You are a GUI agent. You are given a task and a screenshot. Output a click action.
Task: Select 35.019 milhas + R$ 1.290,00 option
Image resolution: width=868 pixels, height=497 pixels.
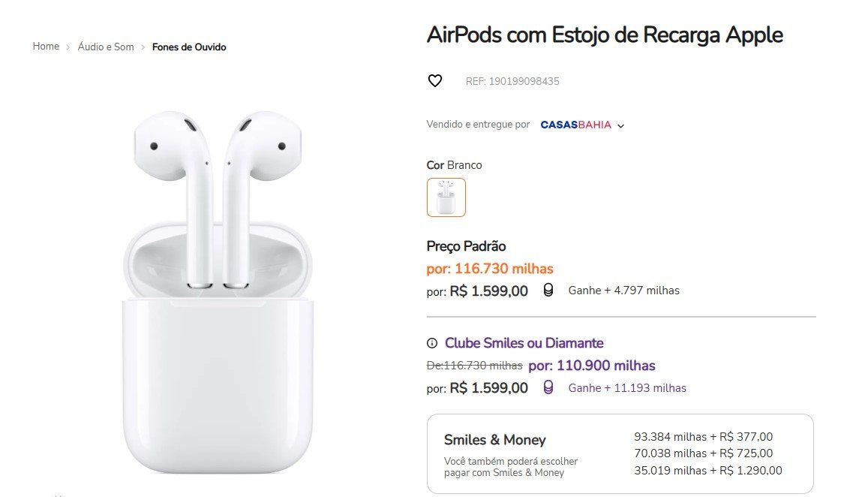[708, 471]
